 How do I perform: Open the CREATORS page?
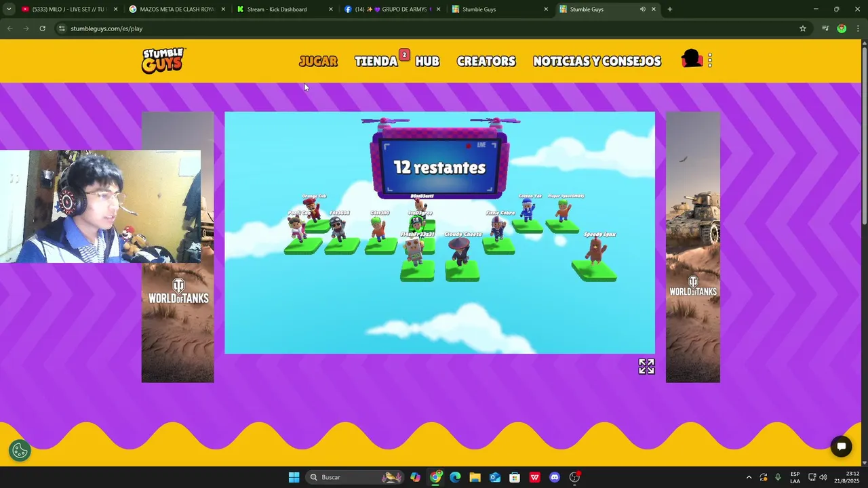(486, 61)
